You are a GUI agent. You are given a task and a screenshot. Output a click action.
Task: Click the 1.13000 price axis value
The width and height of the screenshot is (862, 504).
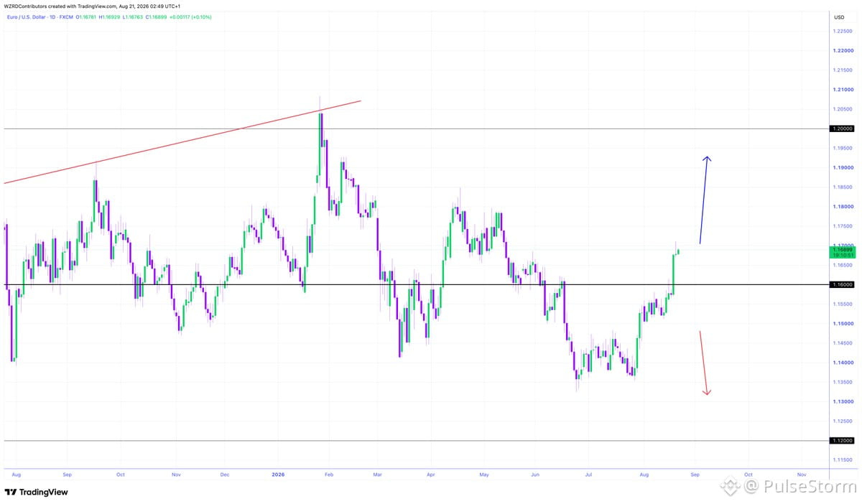(843, 401)
